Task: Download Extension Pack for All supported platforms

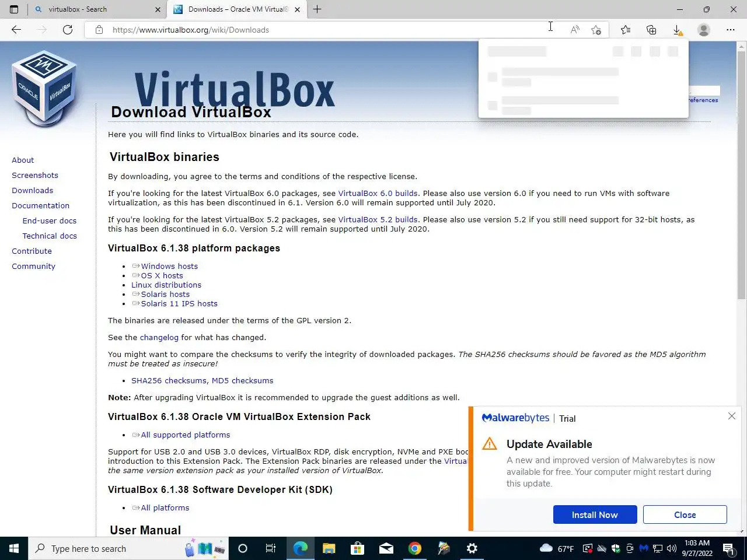Action: click(186, 435)
